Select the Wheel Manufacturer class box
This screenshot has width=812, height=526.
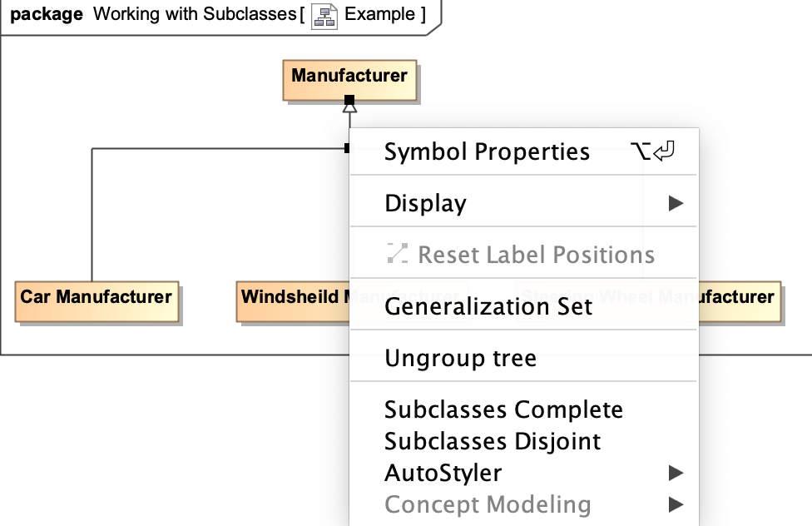739,298
